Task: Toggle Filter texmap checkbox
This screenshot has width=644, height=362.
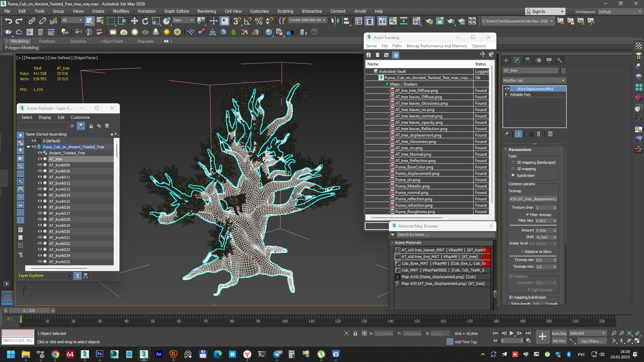Action: click(x=528, y=215)
